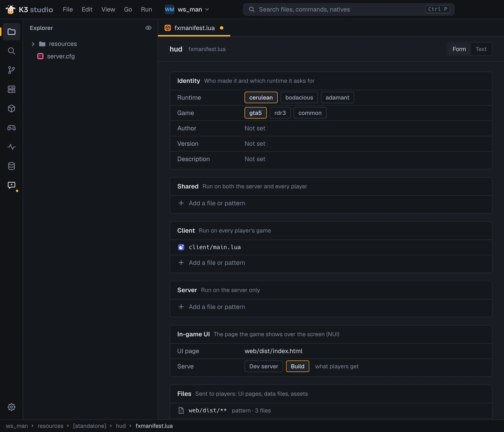This screenshot has width=504, height=432.
Task: Add a file or pattern under Client
Action: (x=331, y=263)
